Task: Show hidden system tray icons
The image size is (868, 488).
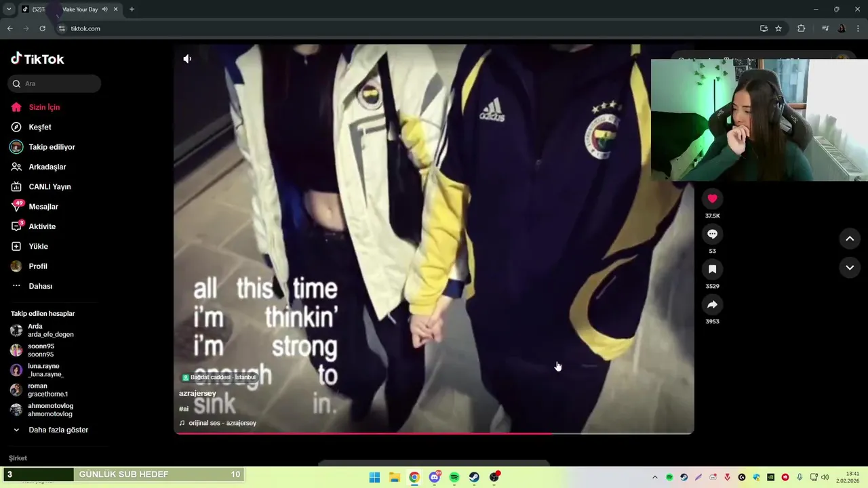Action: 654,477
